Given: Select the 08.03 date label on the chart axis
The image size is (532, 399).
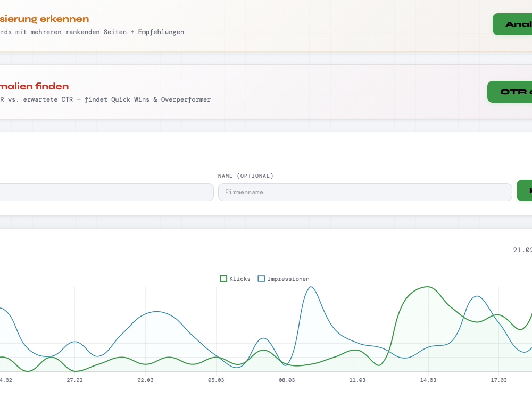Looking at the screenshot, I should click(x=287, y=380).
